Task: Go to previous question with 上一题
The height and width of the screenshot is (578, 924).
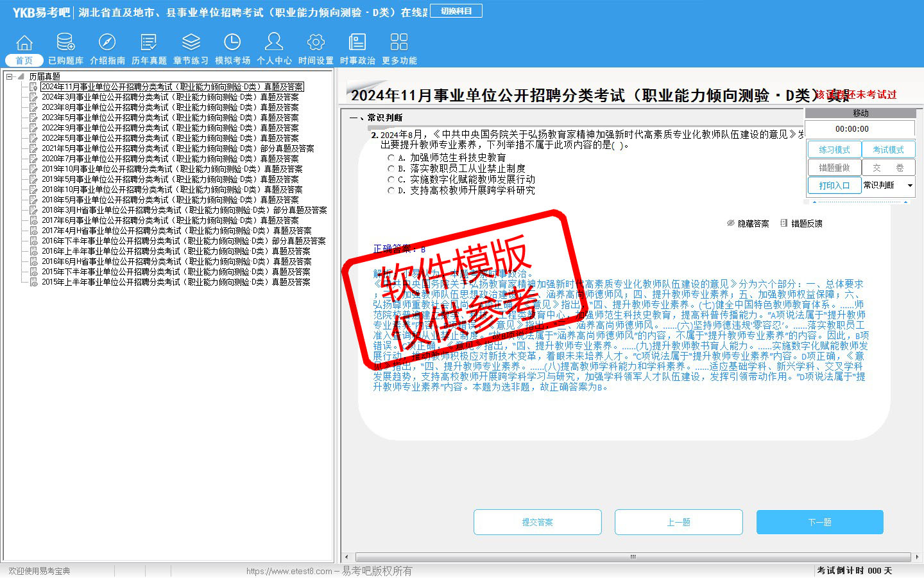Action: point(679,522)
